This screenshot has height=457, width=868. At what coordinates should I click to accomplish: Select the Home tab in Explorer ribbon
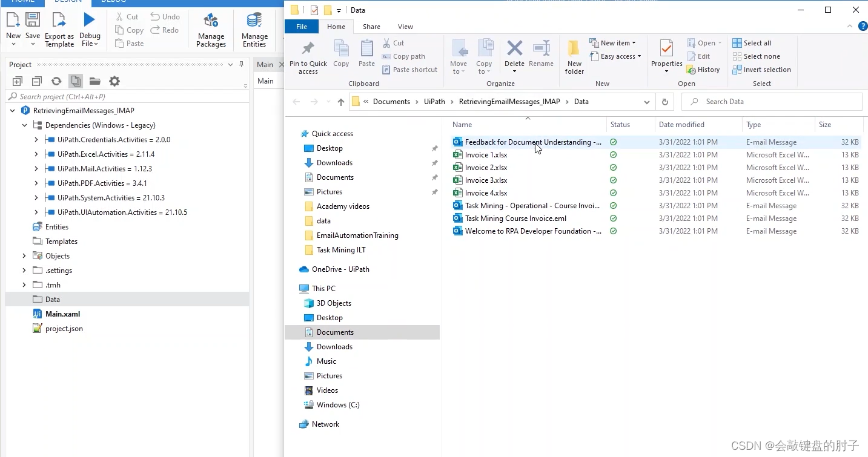click(x=336, y=27)
